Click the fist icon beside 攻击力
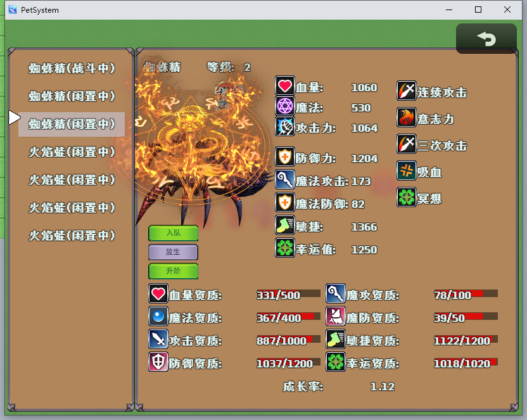 pyautogui.click(x=284, y=126)
